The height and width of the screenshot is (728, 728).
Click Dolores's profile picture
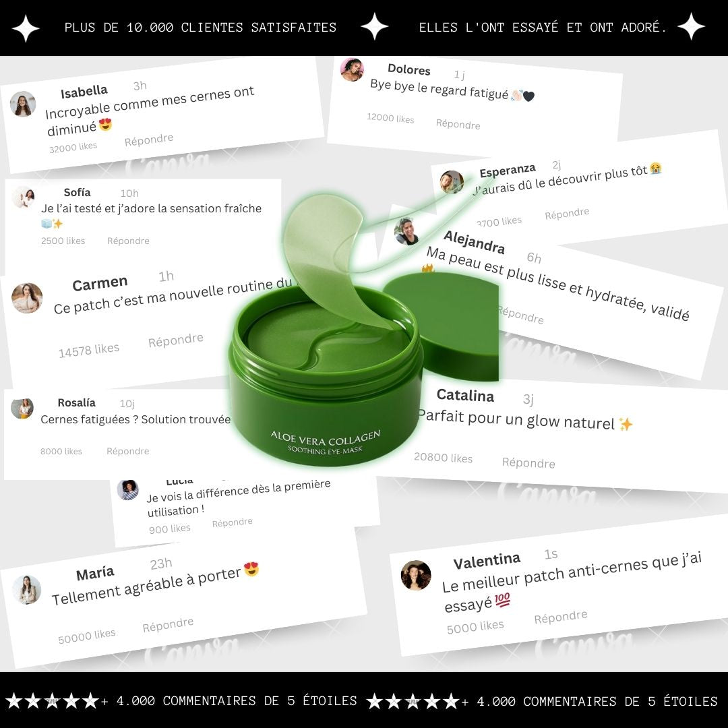click(x=352, y=69)
